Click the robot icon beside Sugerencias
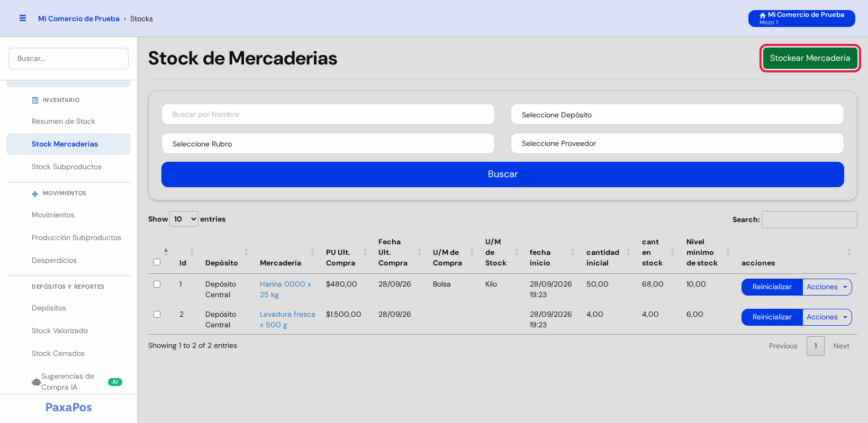 point(36,382)
